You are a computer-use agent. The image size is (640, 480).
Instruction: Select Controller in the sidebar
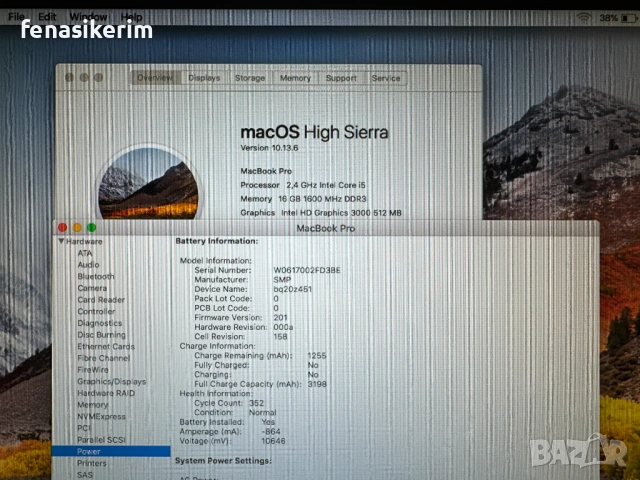[96, 311]
